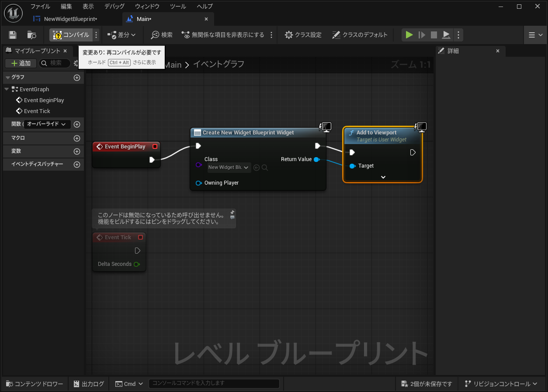Add a new macro in マクロ section
This screenshot has height=392, width=548.
77,138
